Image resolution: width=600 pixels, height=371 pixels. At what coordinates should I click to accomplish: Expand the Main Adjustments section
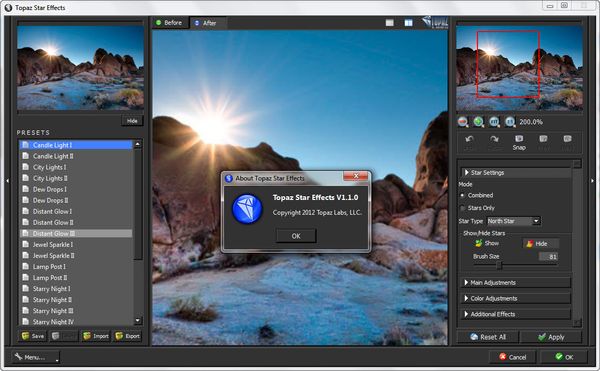(x=515, y=283)
